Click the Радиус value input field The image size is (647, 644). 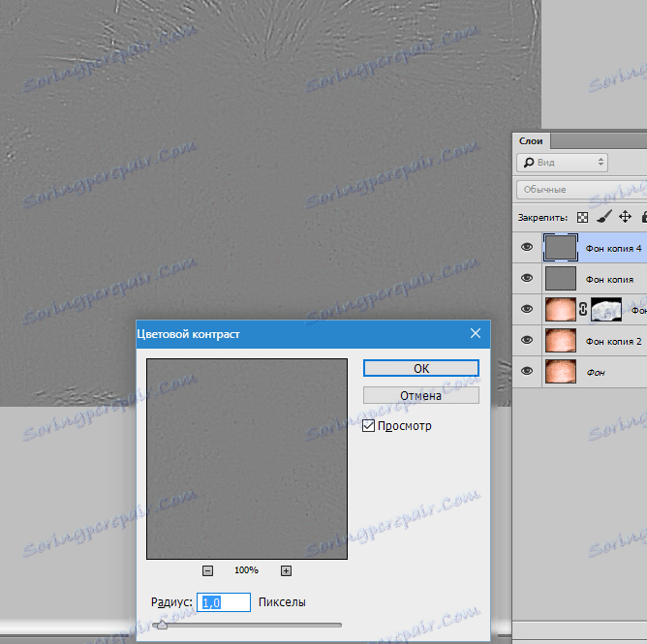[x=224, y=602]
